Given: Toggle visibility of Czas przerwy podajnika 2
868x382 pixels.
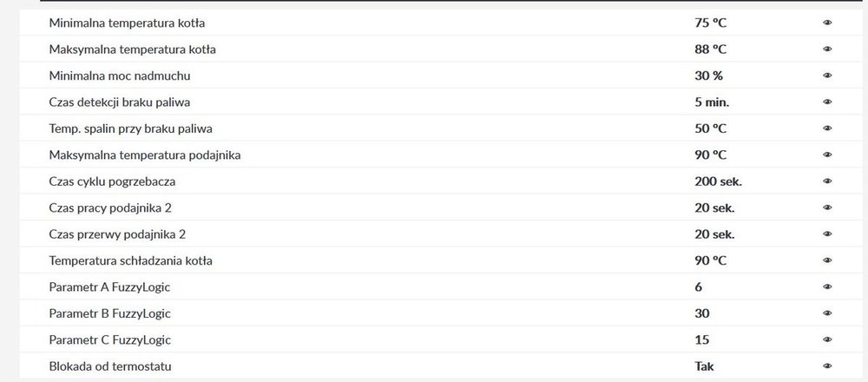Looking at the screenshot, I should (x=827, y=234).
